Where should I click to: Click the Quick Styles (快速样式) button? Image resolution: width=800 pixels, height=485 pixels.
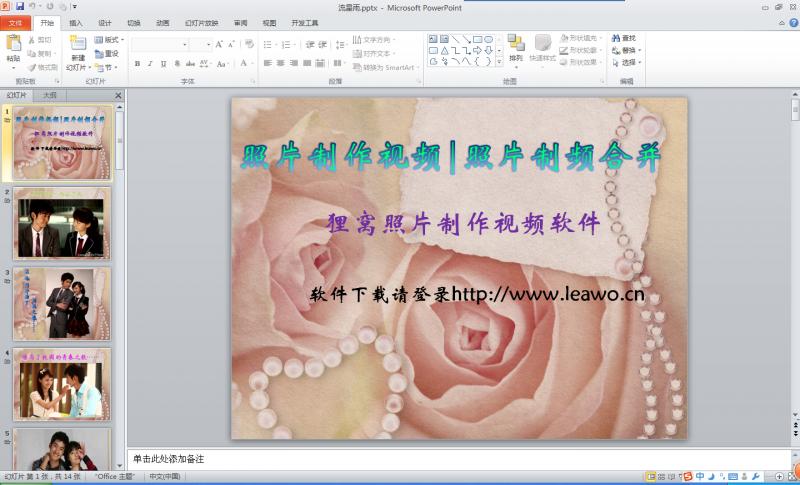point(543,47)
